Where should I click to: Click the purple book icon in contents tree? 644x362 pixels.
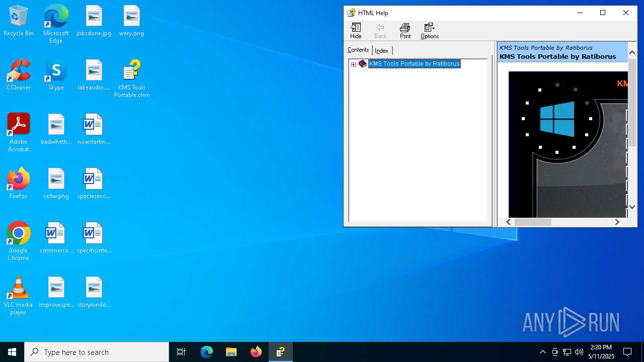[x=363, y=64]
